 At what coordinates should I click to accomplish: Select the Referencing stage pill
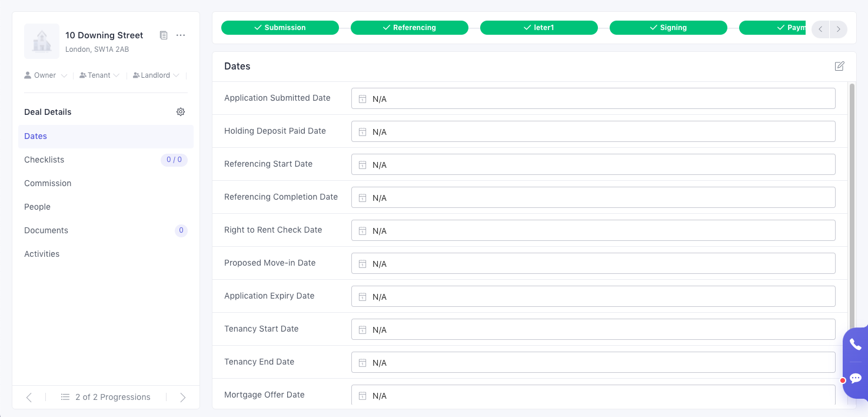(409, 28)
